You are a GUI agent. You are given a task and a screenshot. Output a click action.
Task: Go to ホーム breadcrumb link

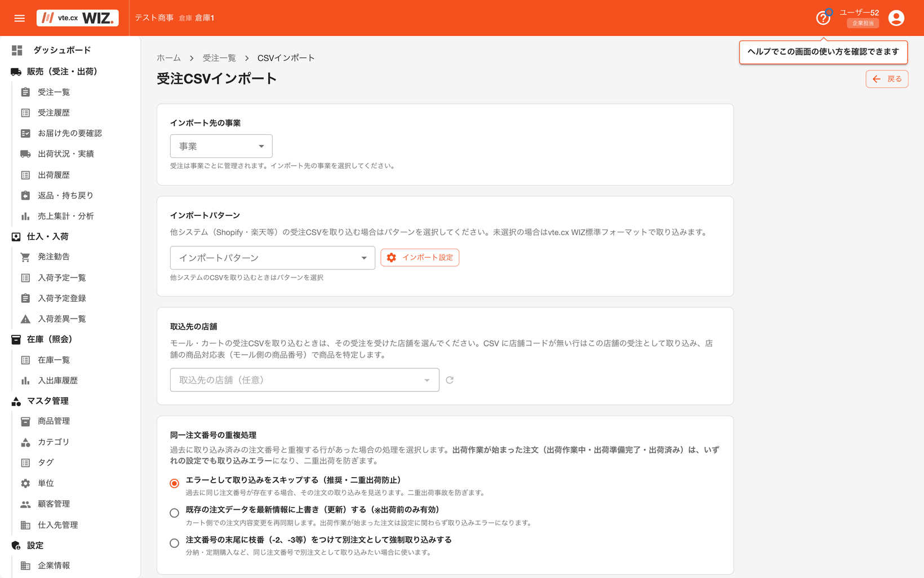tap(168, 58)
